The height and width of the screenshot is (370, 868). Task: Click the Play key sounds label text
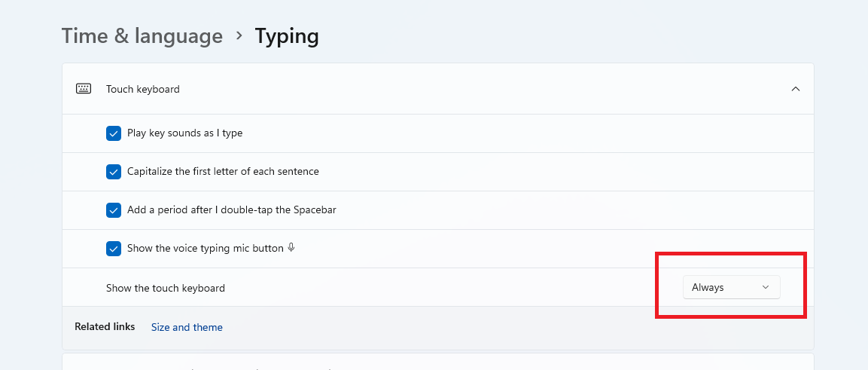click(x=185, y=133)
